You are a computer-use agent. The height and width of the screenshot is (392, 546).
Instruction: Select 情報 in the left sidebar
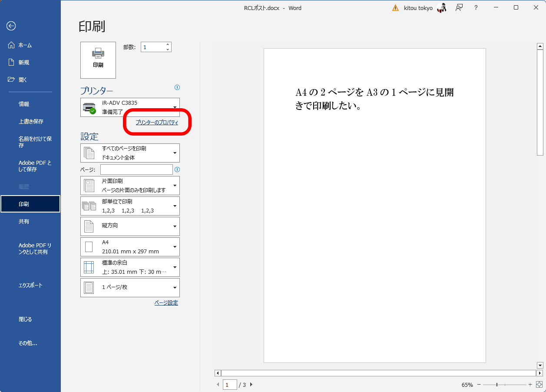pos(24,104)
